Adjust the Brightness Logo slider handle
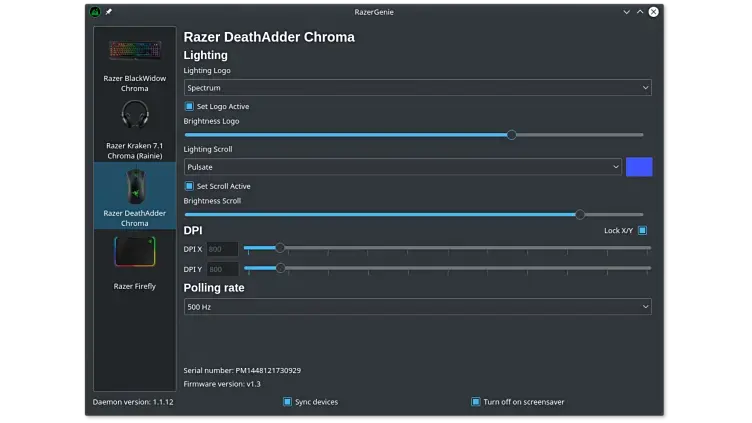 pyautogui.click(x=512, y=135)
